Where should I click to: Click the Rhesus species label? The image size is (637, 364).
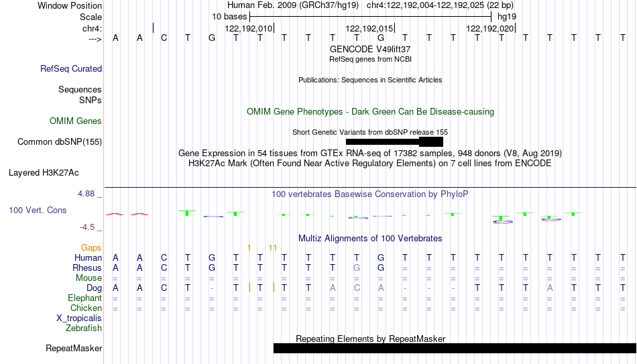(87, 267)
